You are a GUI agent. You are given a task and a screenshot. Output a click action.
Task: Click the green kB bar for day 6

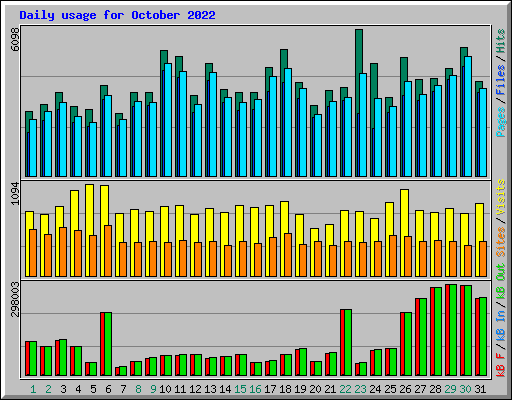click(x=108, y=344)
